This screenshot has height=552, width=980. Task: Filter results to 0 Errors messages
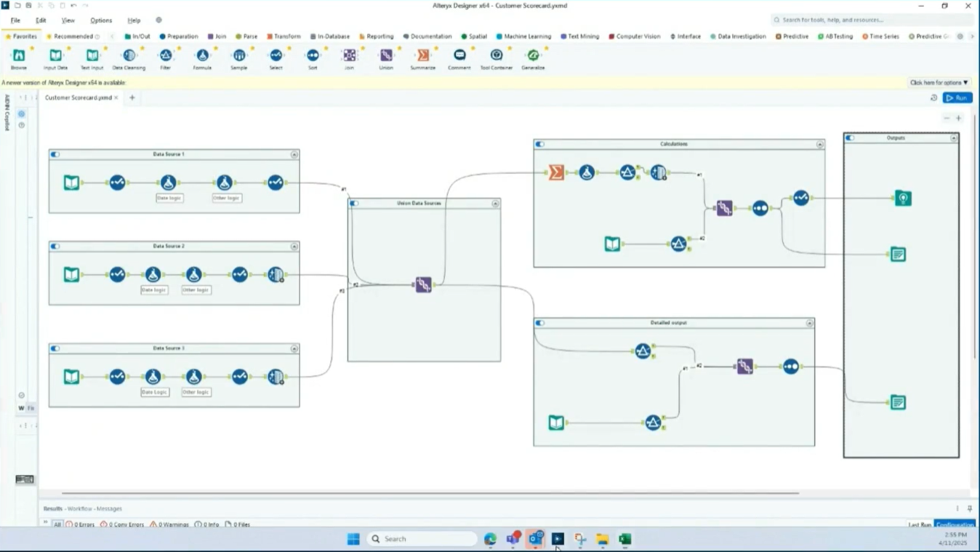[80, 524]
